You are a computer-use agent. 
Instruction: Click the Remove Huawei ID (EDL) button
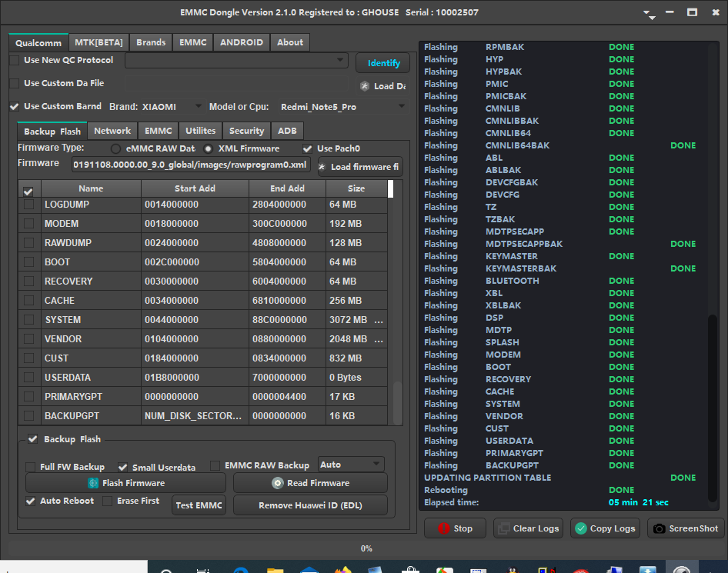pos(310,505)
